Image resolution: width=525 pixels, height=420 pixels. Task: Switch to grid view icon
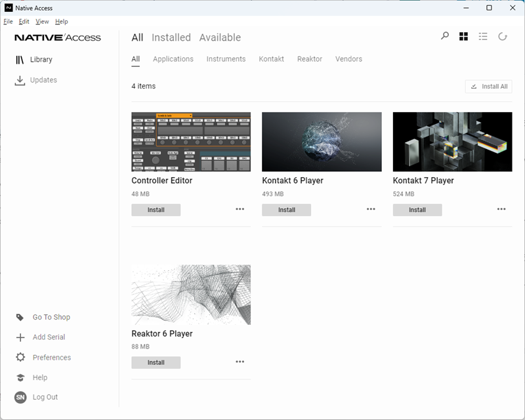[x=463, y=37]
